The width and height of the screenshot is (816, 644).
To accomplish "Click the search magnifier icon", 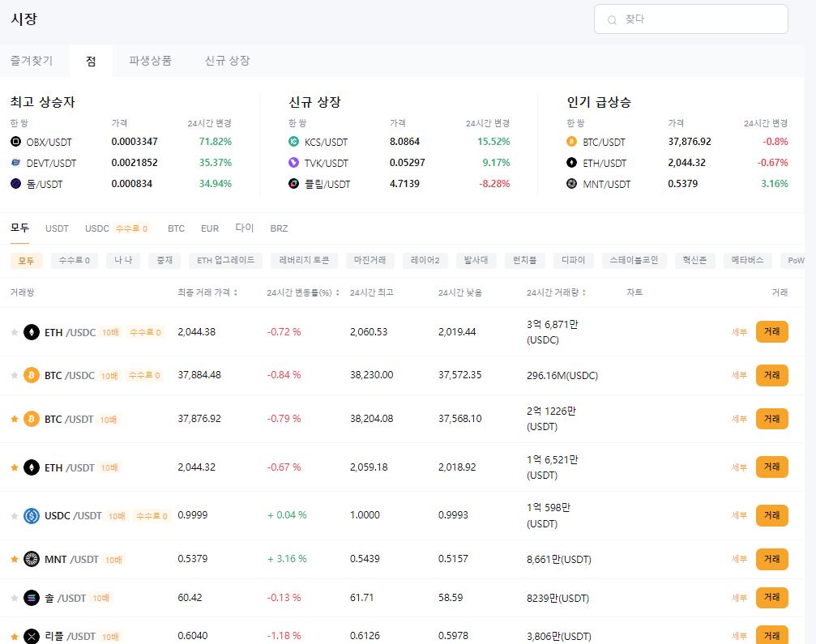I will 612,19.
